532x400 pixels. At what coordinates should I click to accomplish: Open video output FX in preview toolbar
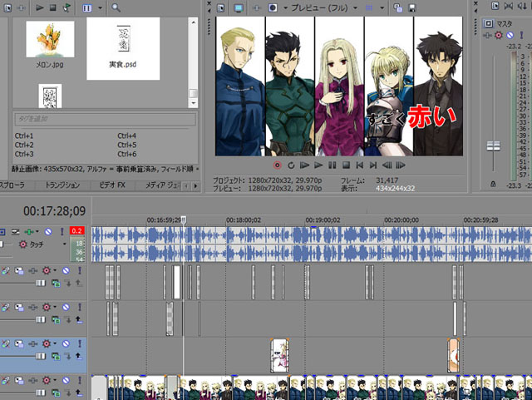(257, 7)
